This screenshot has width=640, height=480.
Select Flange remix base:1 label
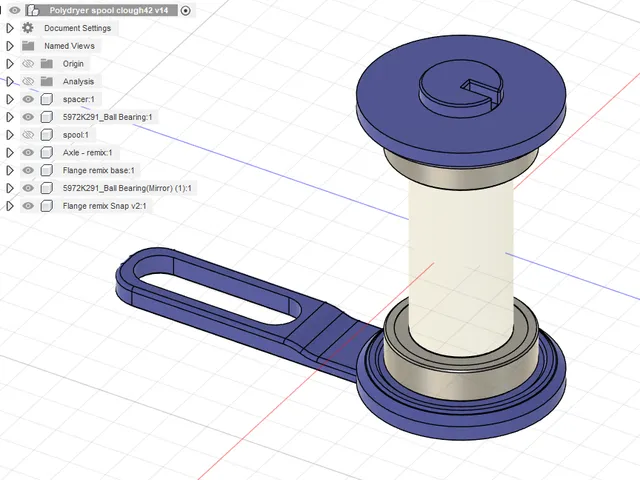pyautogui.click(x=98, y=171)
